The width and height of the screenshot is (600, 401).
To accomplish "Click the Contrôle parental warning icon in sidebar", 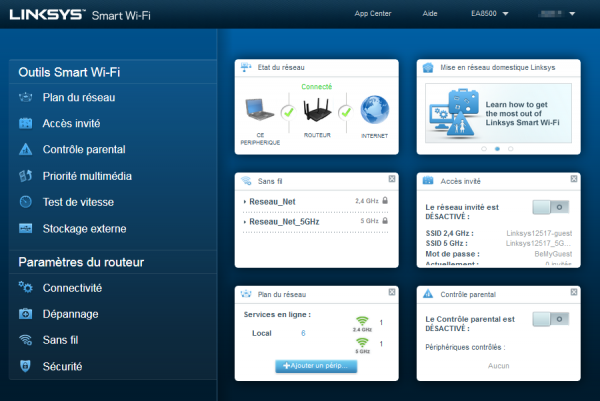I will pyautogui.click(x=25, y=149).
